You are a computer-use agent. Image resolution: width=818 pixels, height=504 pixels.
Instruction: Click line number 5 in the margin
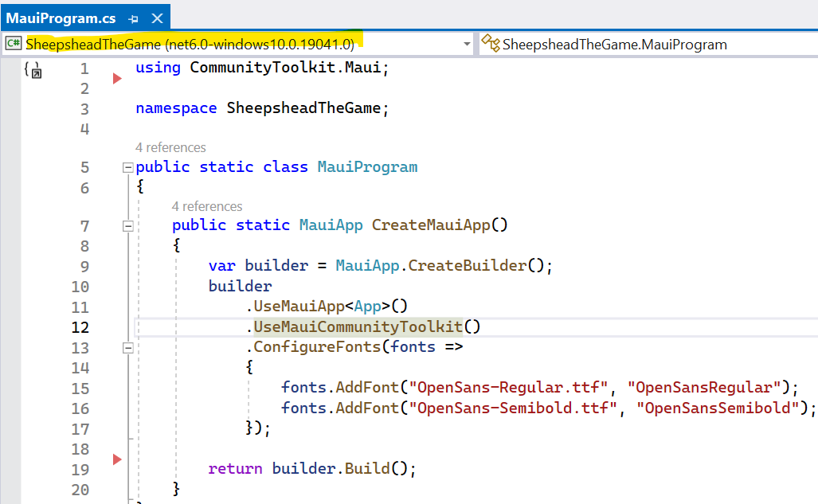(85, 167)
